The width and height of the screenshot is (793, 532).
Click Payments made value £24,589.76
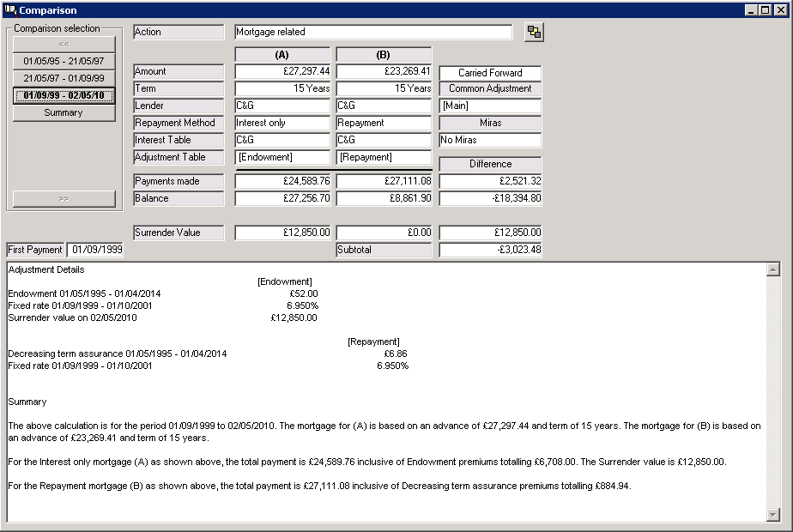tap(282, 181)
